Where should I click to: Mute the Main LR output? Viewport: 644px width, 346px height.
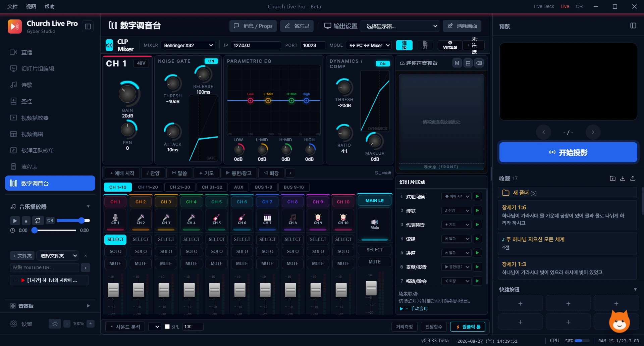(x=375, y=262)
